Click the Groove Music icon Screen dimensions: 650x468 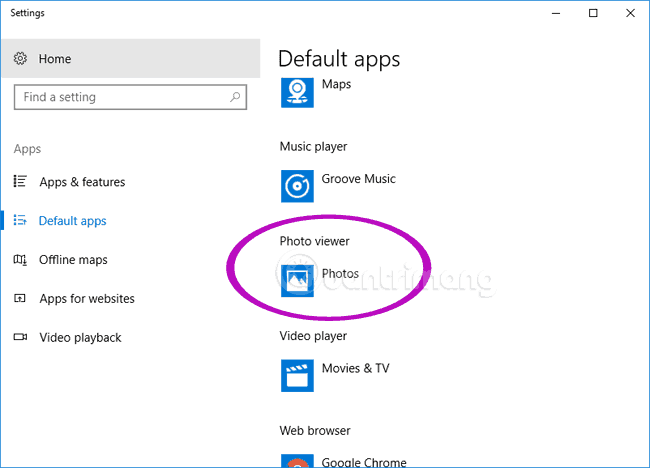coord(297,186)
